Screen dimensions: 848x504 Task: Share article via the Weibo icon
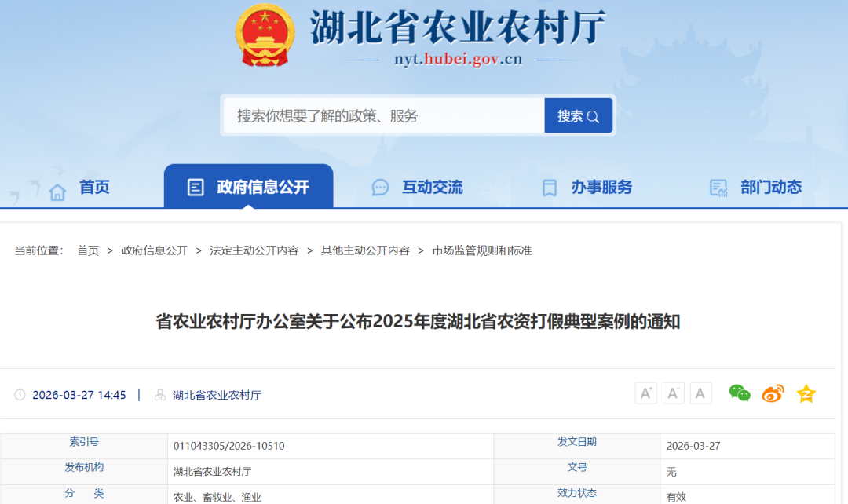pyautogui.click(x=773, y=393)
